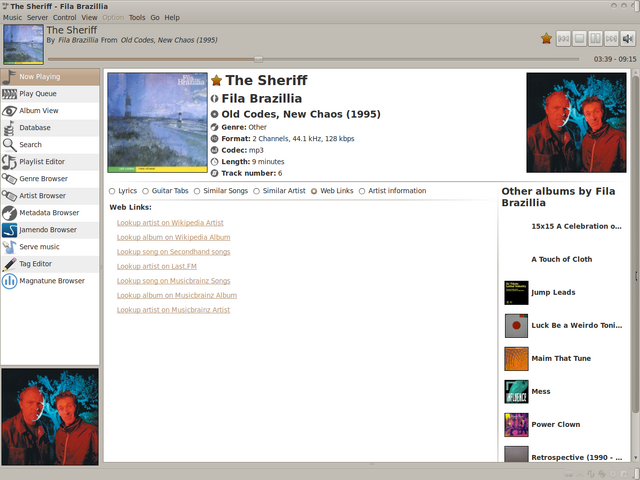Click the large Old Codes album cover
Image resolution: width=640 pixels, height=480 pixels.
(x=158, y=122)
